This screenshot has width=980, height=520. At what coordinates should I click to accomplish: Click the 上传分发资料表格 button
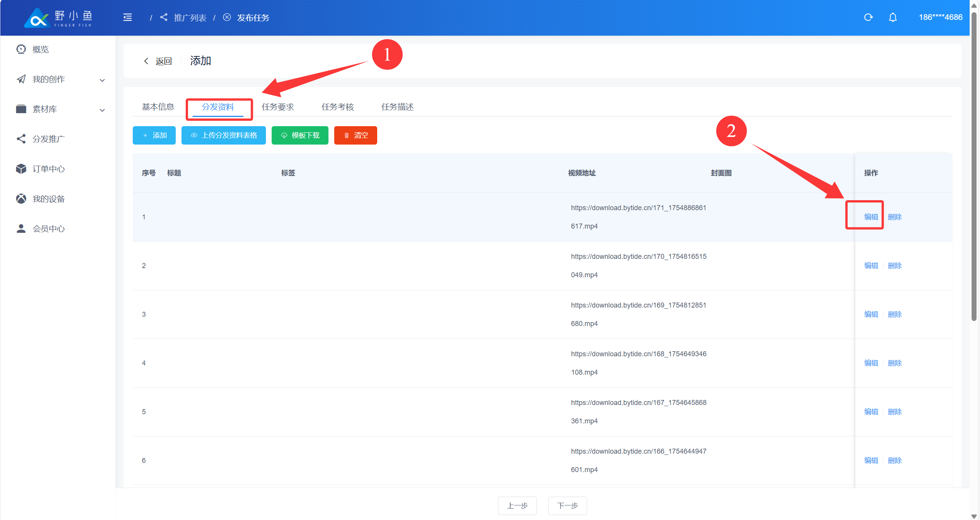point(223,135)
